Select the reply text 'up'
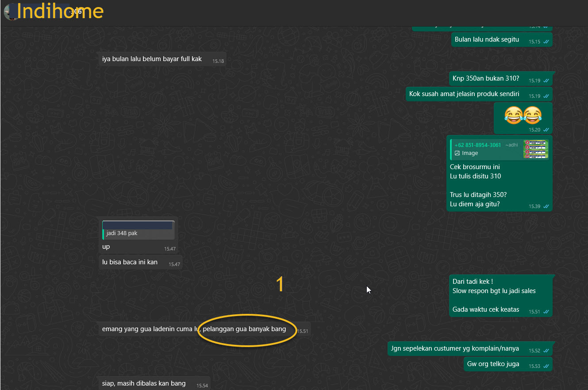 (106, 247)
